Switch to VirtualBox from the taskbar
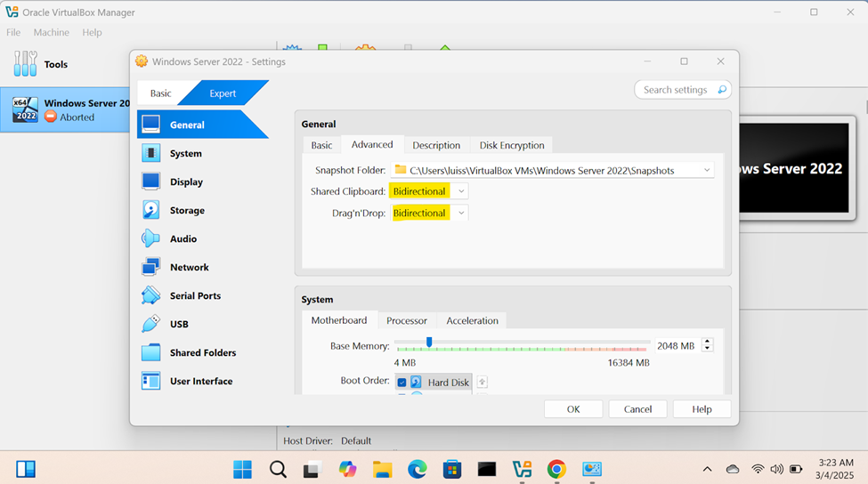The width and height of the screenshot is (868, 484). (522, 470)
